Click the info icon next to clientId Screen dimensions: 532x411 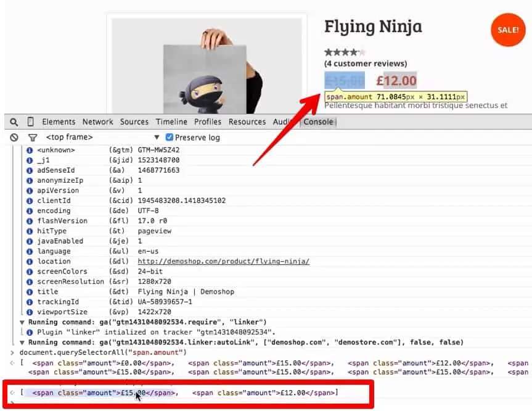coord(30,200)
